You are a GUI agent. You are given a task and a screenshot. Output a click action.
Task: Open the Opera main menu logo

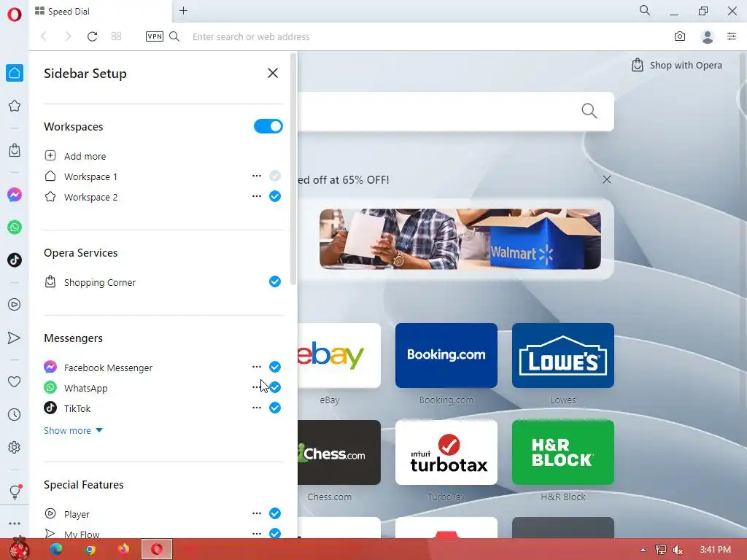click(x=15, y=15)
